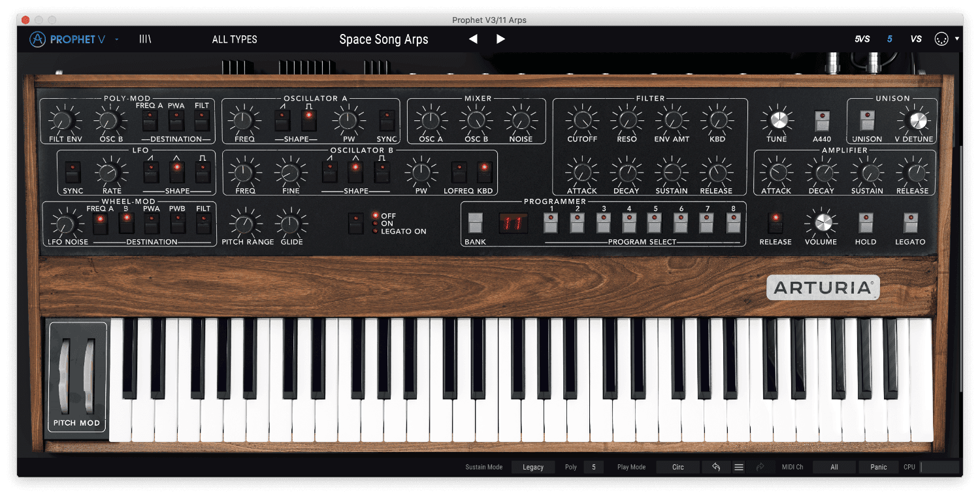Toggle the UNISON switch

(x=867, y=120)
